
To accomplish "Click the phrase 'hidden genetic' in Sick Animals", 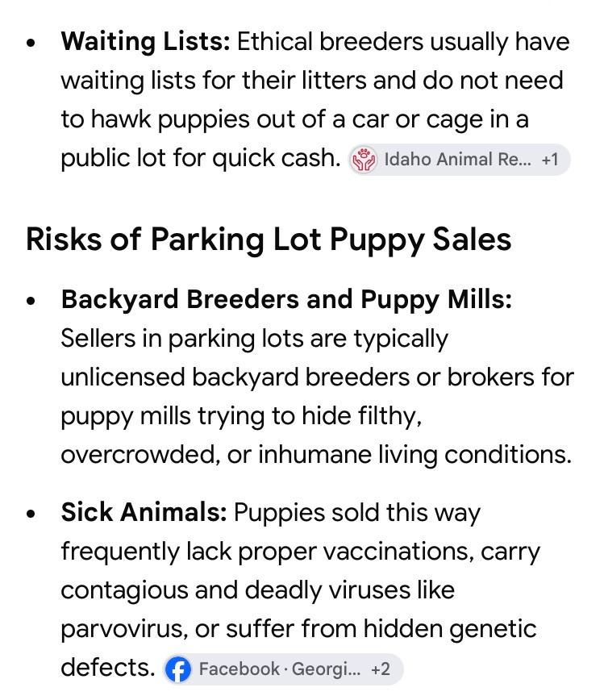I will [x=449, y=630].
